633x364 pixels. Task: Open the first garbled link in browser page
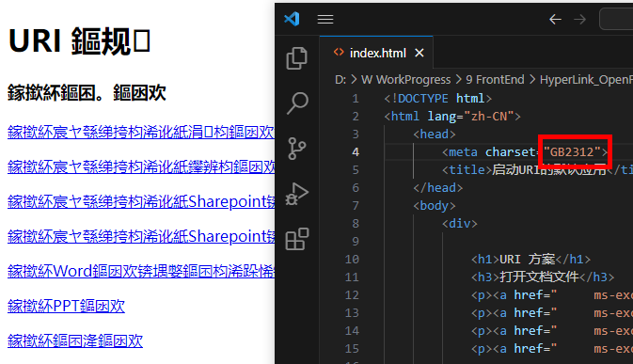pyautogui.click(x=141, y=133)
